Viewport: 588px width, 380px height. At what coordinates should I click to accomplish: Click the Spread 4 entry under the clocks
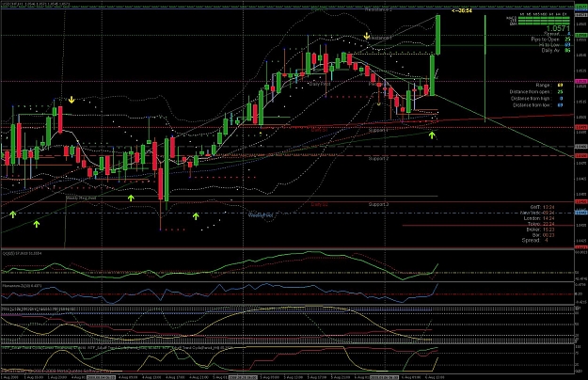534,240
